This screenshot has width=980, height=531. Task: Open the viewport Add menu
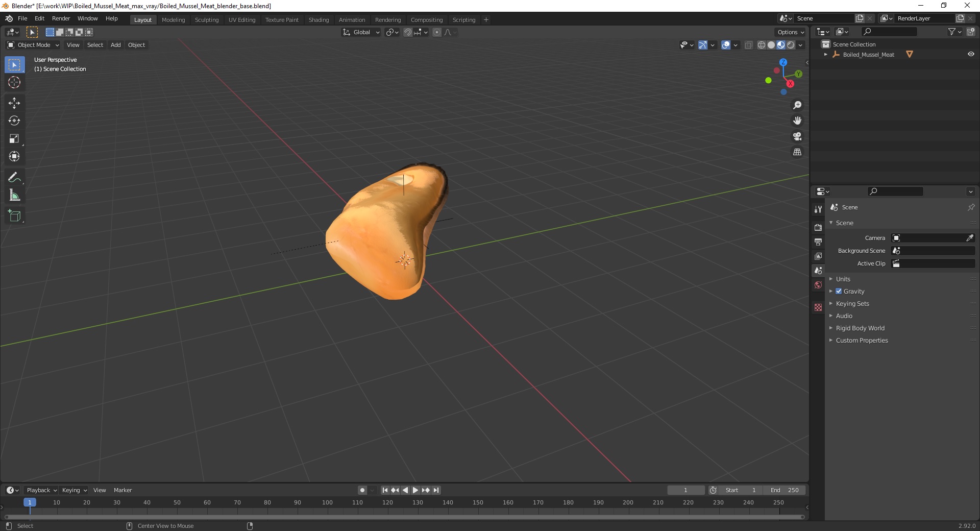pyautogui.click(x=116, y=45)
